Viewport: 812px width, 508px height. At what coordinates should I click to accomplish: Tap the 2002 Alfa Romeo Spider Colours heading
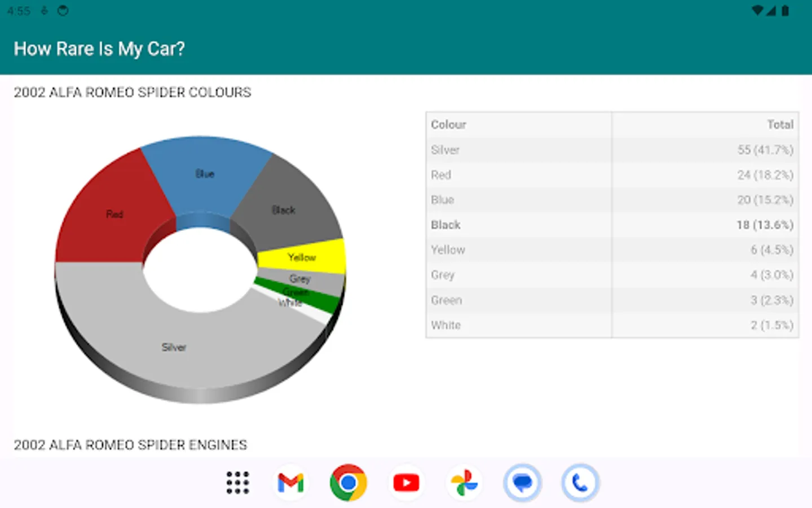pyautogui.click(x=133, y=92)
